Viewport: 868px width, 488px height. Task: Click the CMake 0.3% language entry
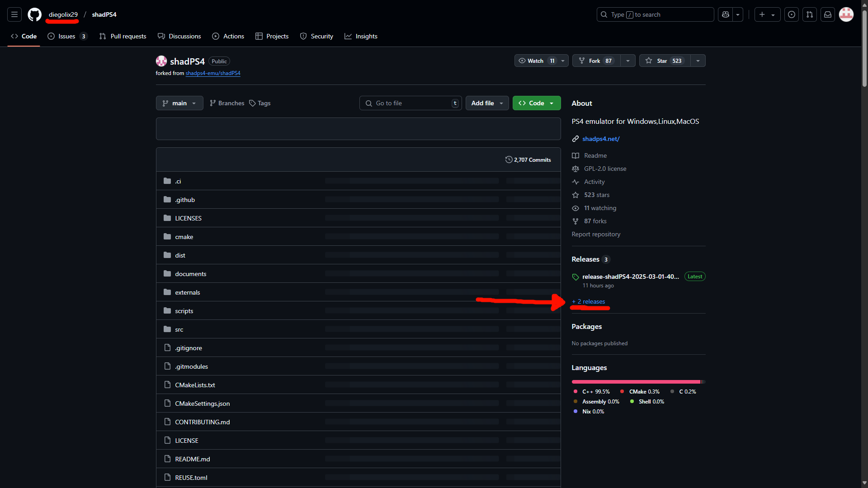click(x=640, y=392)
